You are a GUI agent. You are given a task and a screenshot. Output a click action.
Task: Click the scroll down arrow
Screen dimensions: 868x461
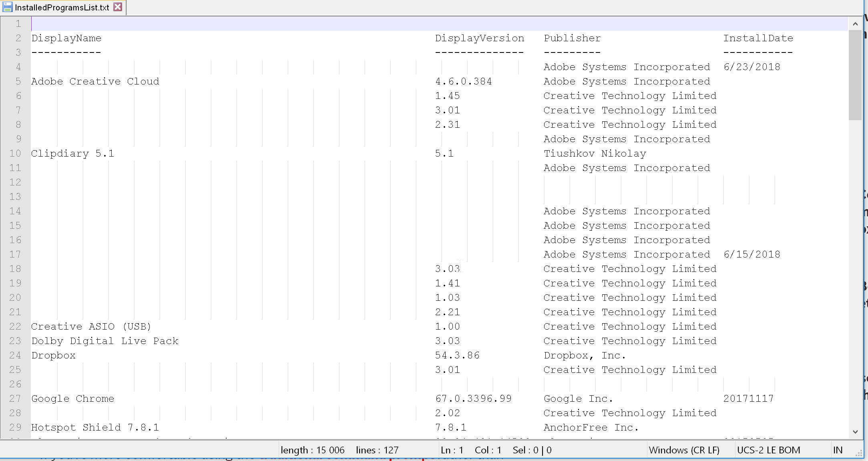tap(855, 432)
